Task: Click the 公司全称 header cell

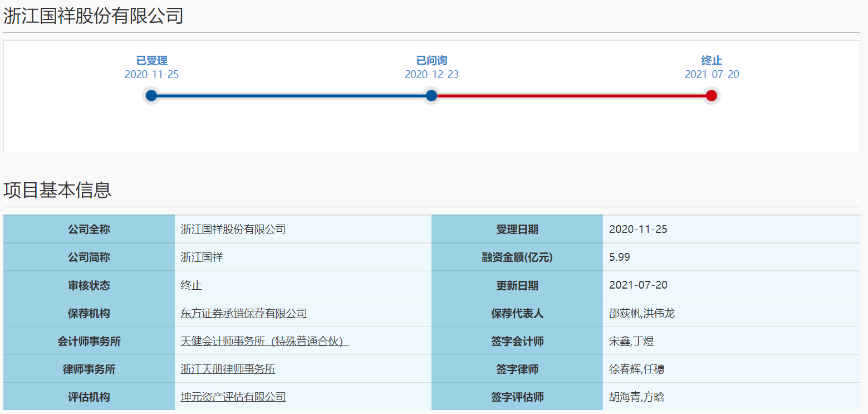Action: 89,229
